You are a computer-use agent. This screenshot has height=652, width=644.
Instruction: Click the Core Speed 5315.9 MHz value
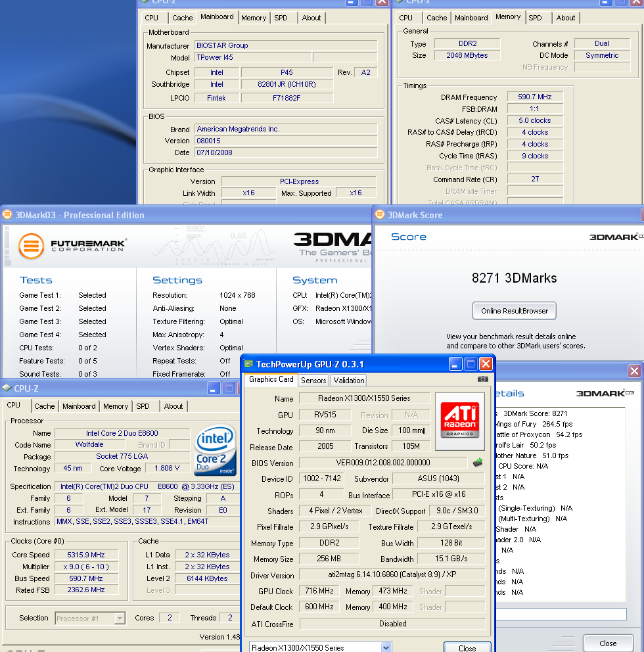[87, 555]
